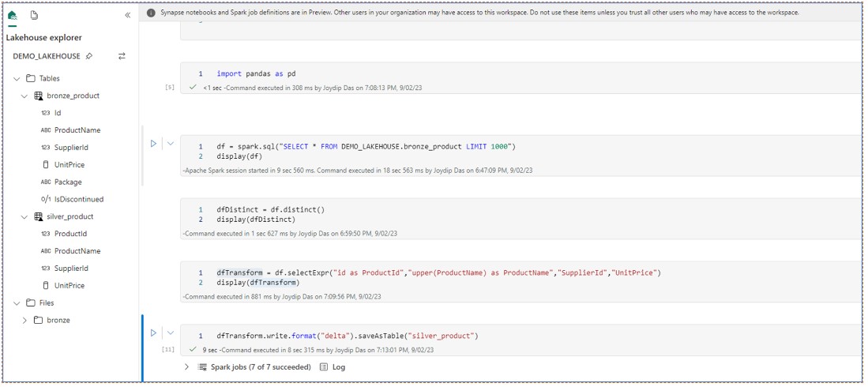Select the silver_product table

pos(70,216)
